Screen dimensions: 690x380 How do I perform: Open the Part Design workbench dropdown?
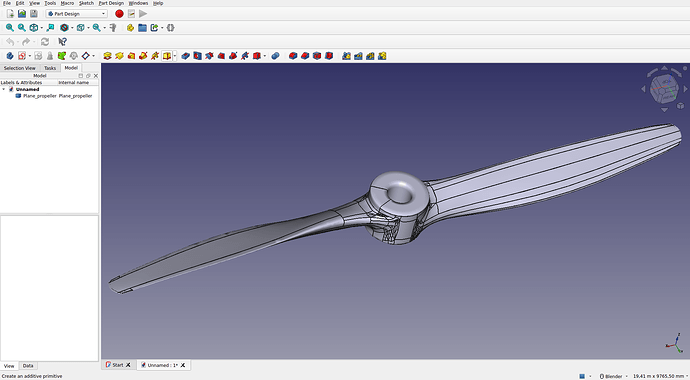coord(77,14)
